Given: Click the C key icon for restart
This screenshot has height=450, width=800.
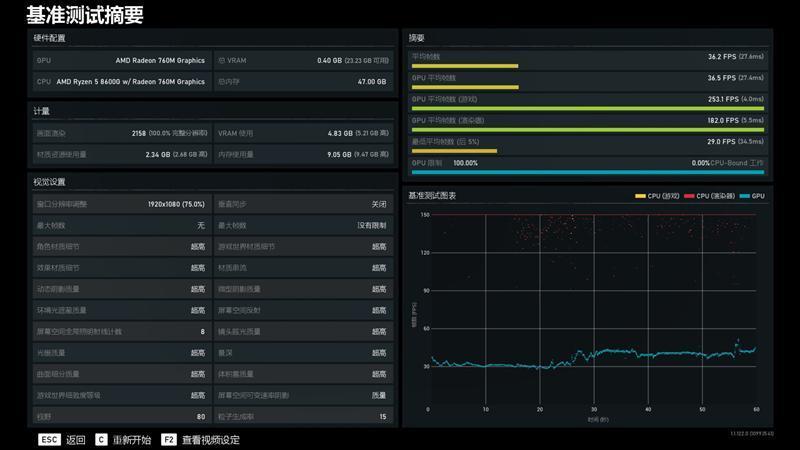Looking at the screenshot, I should (101, 439).
